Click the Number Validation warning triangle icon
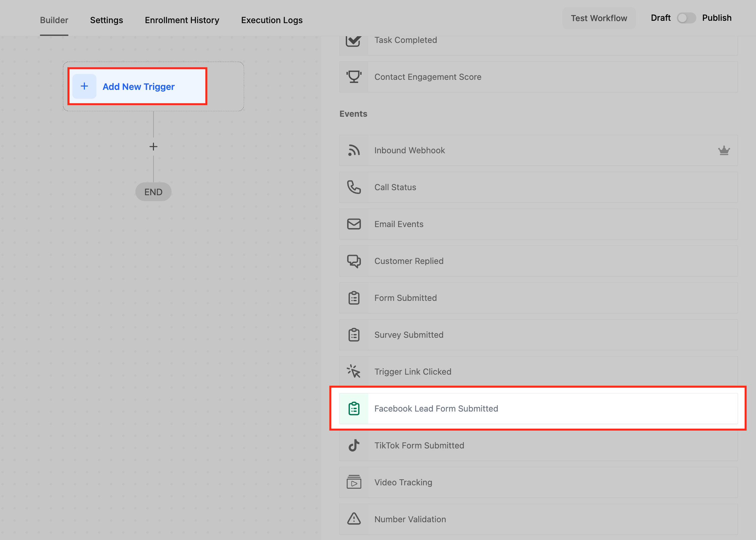756x540 pixels. [x=354, y=519]
